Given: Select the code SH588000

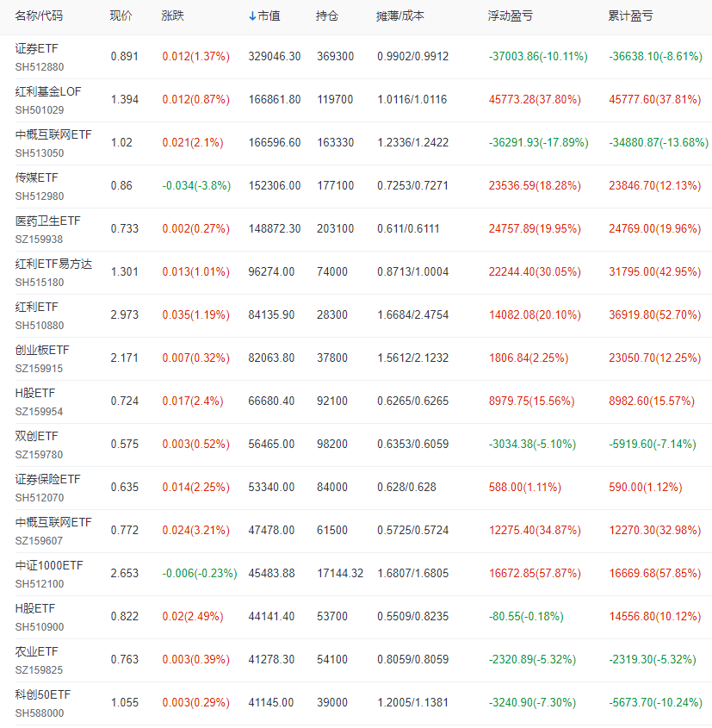Looking at the screenshot, I should 40,713.
